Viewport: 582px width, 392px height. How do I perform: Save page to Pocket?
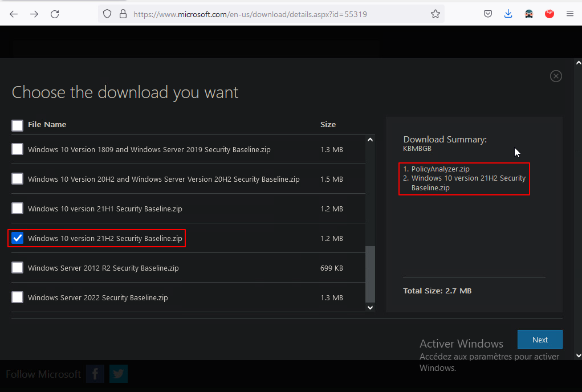click(x=488, y=14)
